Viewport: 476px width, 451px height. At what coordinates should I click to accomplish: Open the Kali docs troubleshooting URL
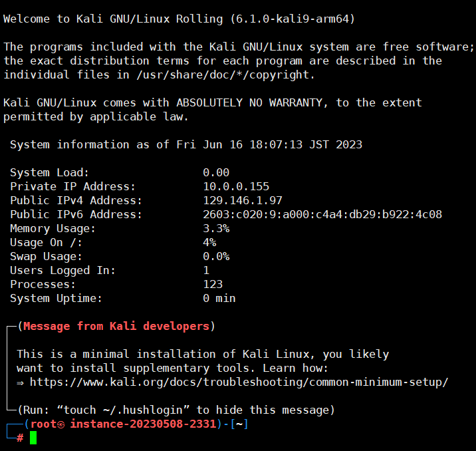coord(239,382)
